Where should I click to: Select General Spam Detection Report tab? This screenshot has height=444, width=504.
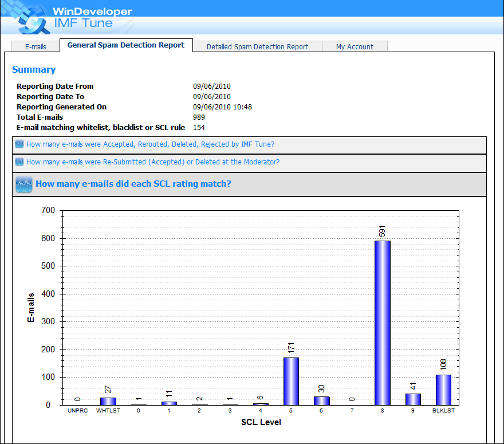(126, 45)
